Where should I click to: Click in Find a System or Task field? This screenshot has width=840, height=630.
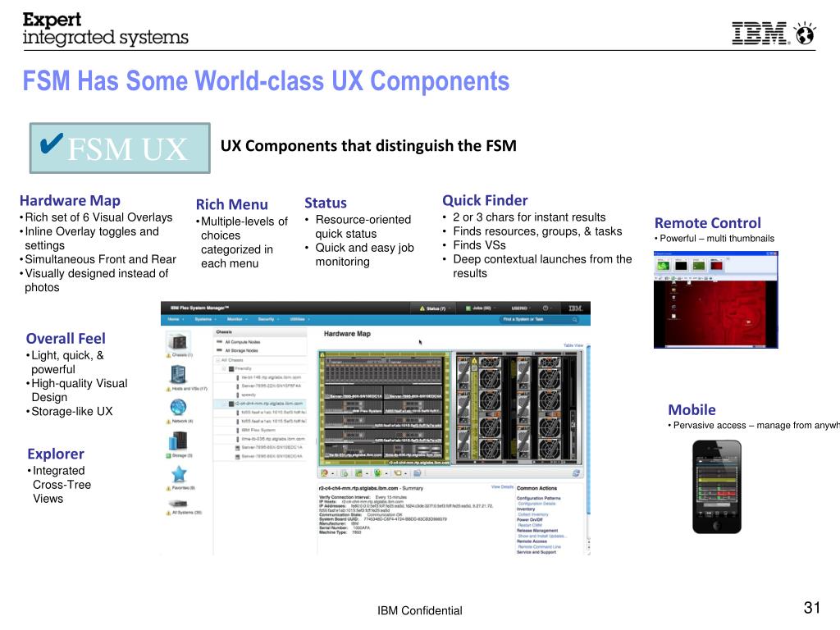click(x=540, y=319)
